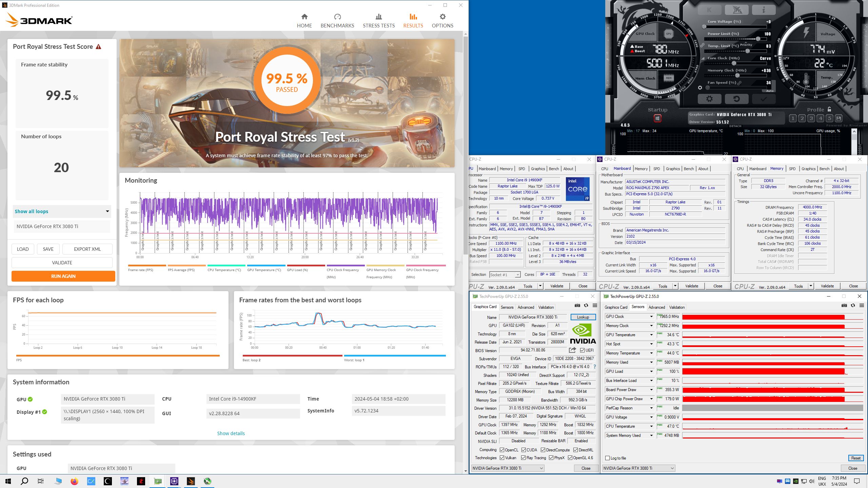The width and height of the screenshot is (868, 488).
Task: Click the EXPORT XML button
Action: (x=87, y=249)
